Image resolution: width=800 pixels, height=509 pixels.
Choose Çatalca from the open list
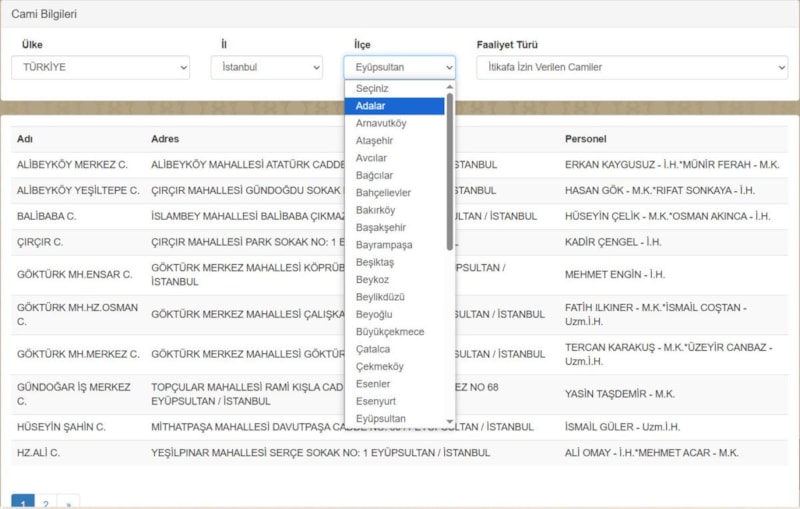click(394, 349)
